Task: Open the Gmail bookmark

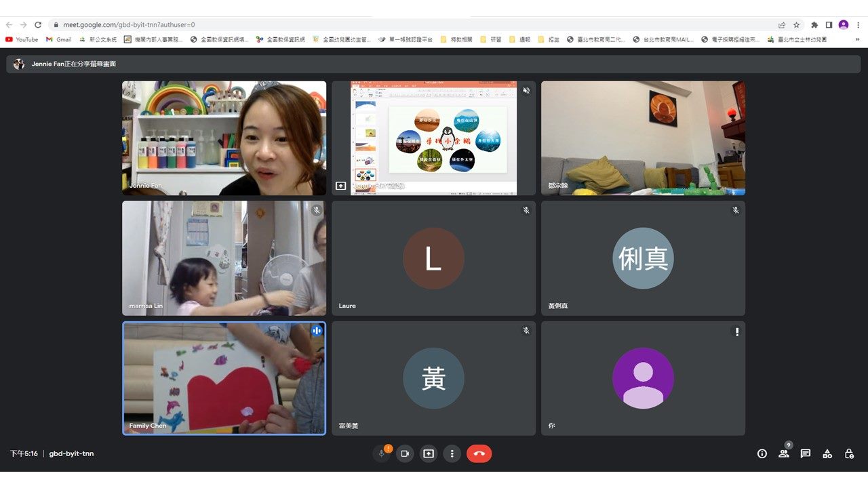Action: [x=59, y=40]
